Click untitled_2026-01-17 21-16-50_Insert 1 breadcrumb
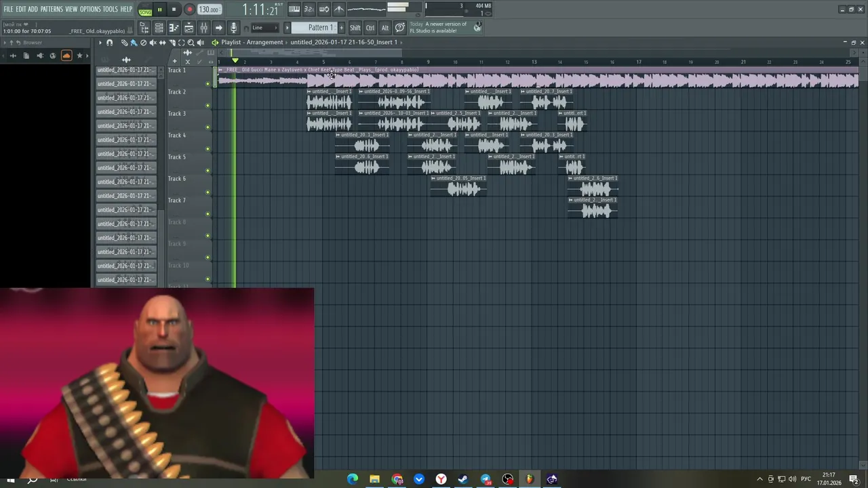868x488 pixels. tap(344, 42)
